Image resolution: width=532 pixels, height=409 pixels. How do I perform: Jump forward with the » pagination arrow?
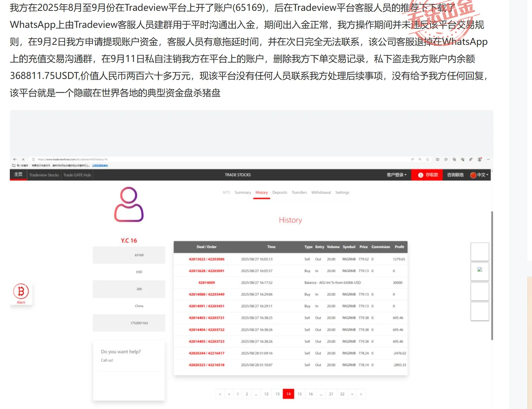352,394
